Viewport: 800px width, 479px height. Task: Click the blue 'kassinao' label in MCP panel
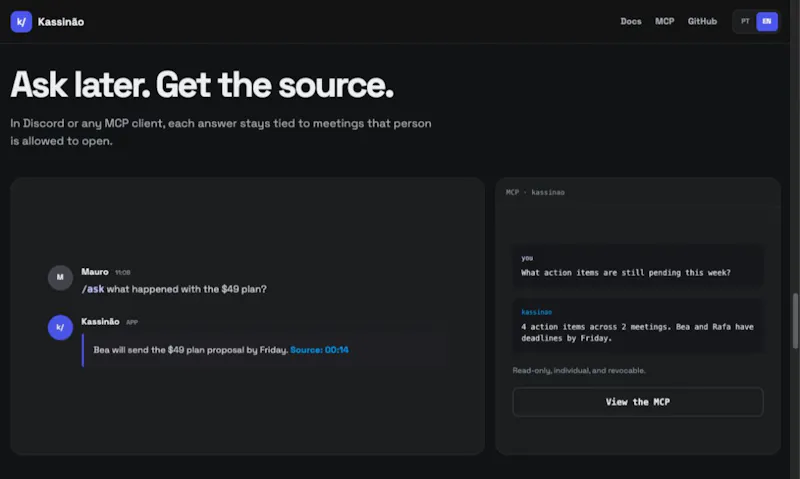(536, 312)
